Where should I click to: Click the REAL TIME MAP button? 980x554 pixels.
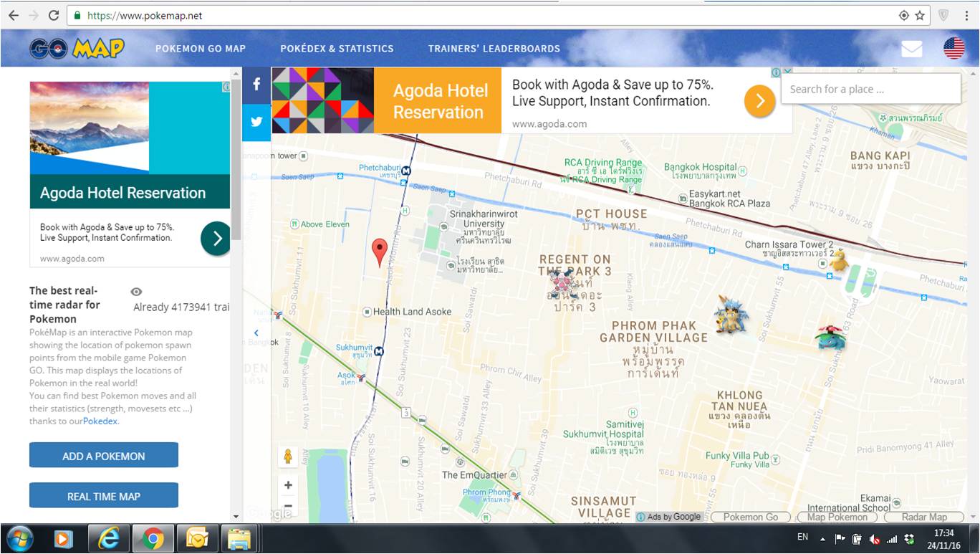tap(104, 496)
